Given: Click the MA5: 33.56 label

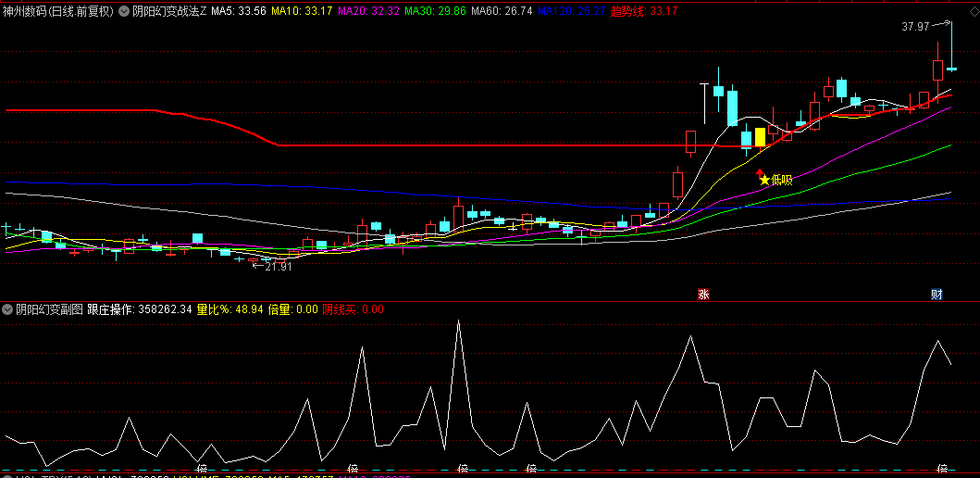Looking at the screenshot, I should [239, 10].
